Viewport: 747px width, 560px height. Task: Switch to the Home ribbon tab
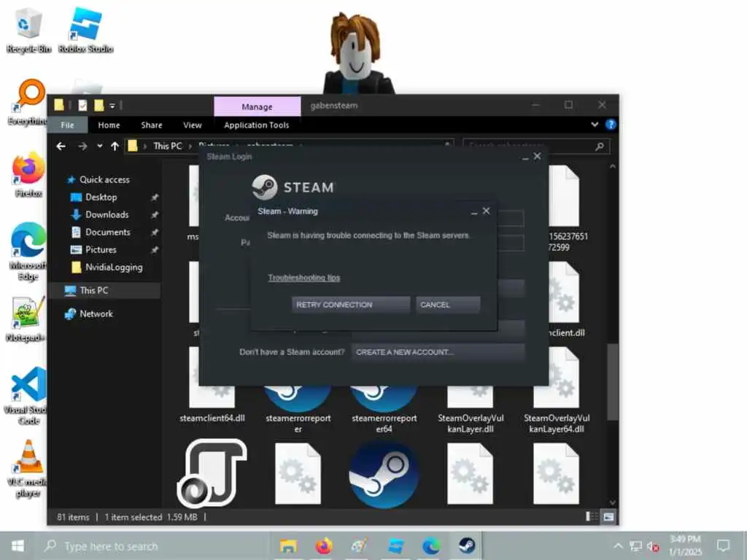click(x=109, y=125)
